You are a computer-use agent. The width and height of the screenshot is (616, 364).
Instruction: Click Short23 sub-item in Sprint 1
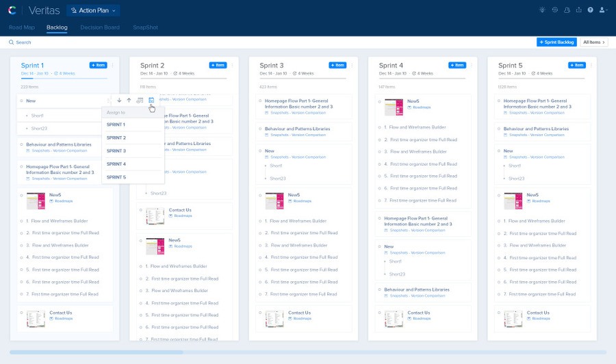(39, 129)
